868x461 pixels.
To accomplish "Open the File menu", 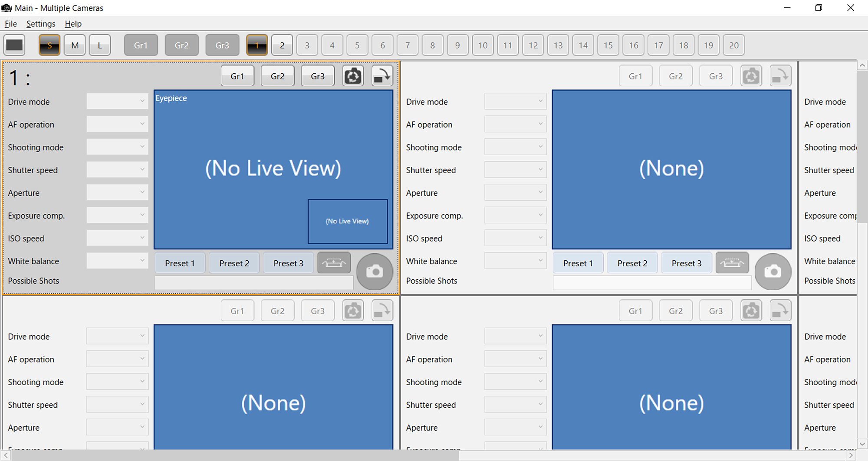I will 11,24.
